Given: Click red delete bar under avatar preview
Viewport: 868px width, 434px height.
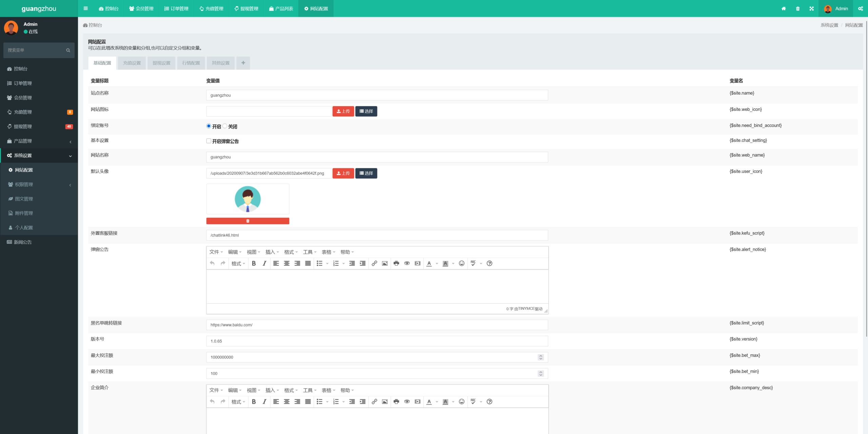Looking at the screenshot, I should 248,221.
